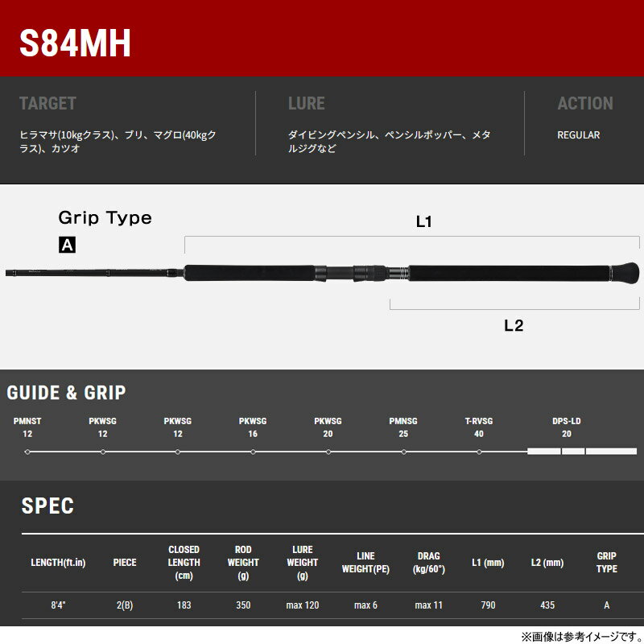
Task: Click the PMNSG 25 guide marker circle
Action: coord(404,452)
